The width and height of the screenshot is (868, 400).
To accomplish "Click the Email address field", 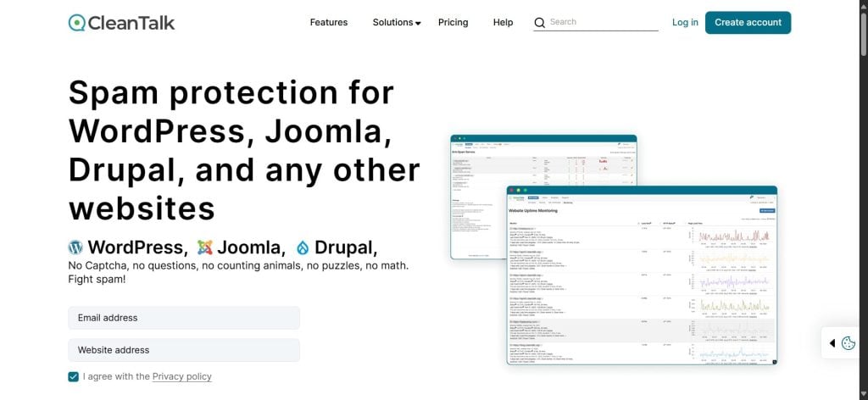I will (x=184, y=318).
